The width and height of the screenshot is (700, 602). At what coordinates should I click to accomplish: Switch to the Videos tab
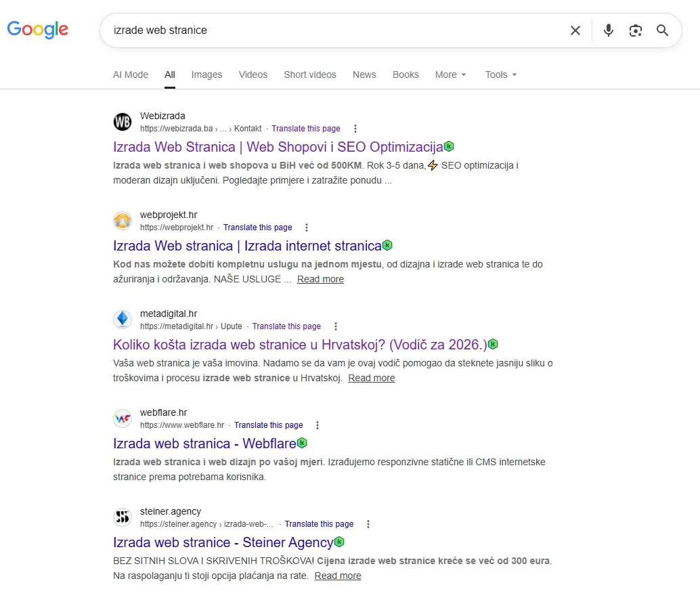253,74
